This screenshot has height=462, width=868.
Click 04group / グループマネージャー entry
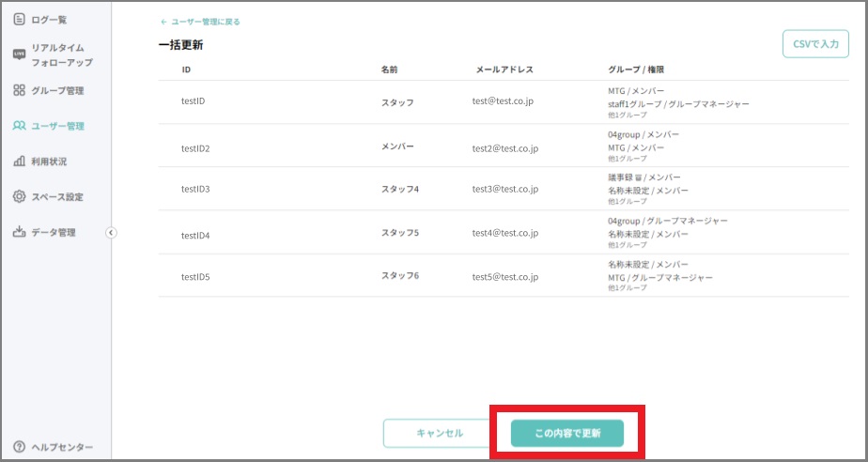point(668,221)
